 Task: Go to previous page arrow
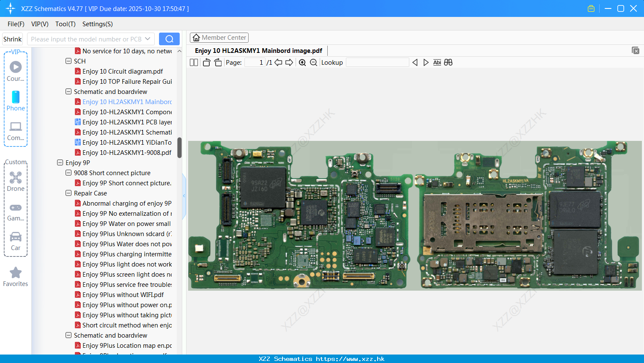(x=278, y=63)
